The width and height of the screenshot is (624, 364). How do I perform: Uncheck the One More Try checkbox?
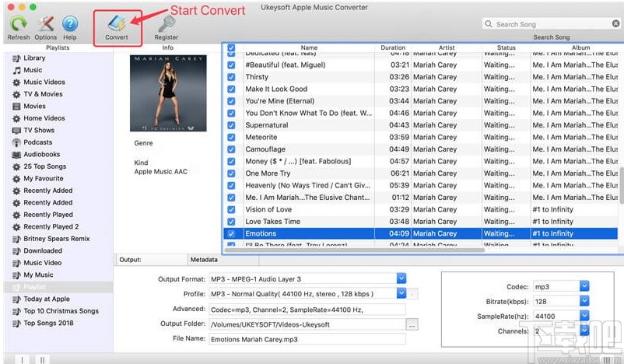point(231,173)
